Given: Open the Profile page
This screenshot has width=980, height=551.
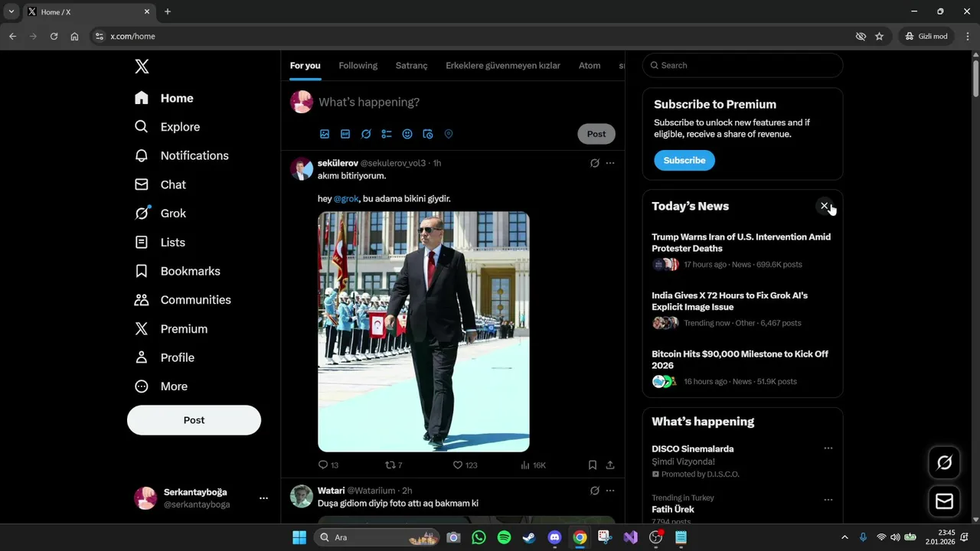Looking at the screenshot, I should pyautogui.click(x=165, y=357).
